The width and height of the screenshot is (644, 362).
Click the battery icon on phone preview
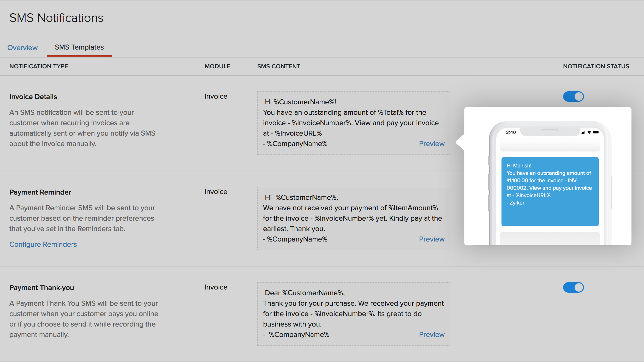coord(596,132)
